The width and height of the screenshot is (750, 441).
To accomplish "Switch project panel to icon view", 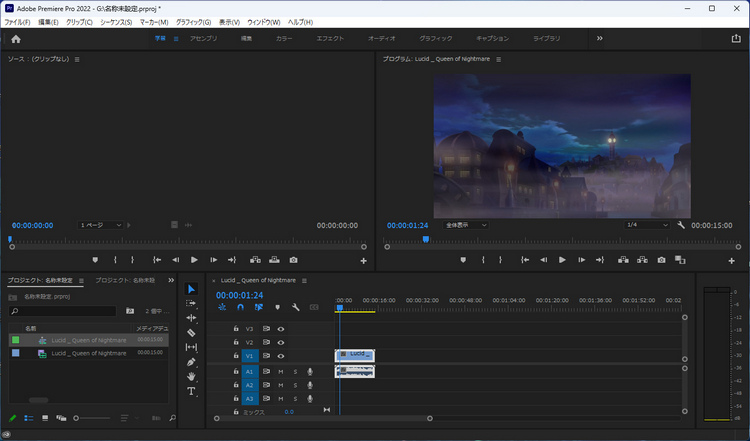I will [45, 418].
